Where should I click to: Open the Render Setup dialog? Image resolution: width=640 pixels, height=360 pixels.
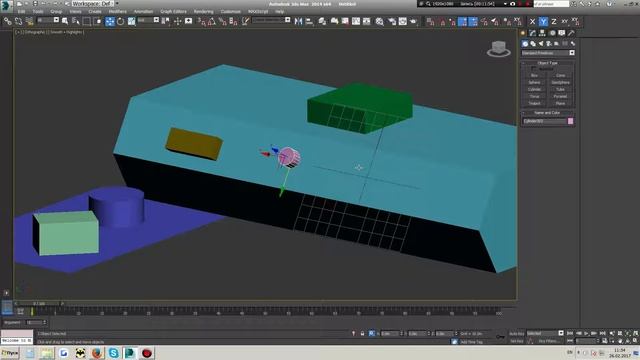(392, 21)
